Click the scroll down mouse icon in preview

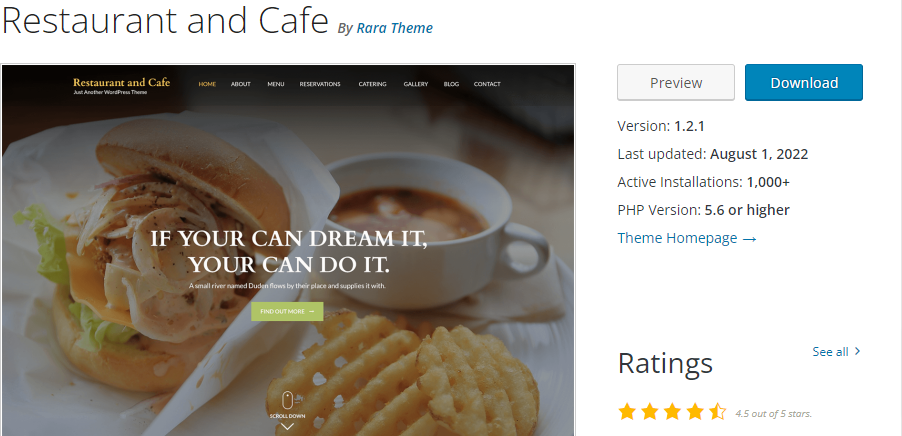pyautogui.click(x=287, y=400)
